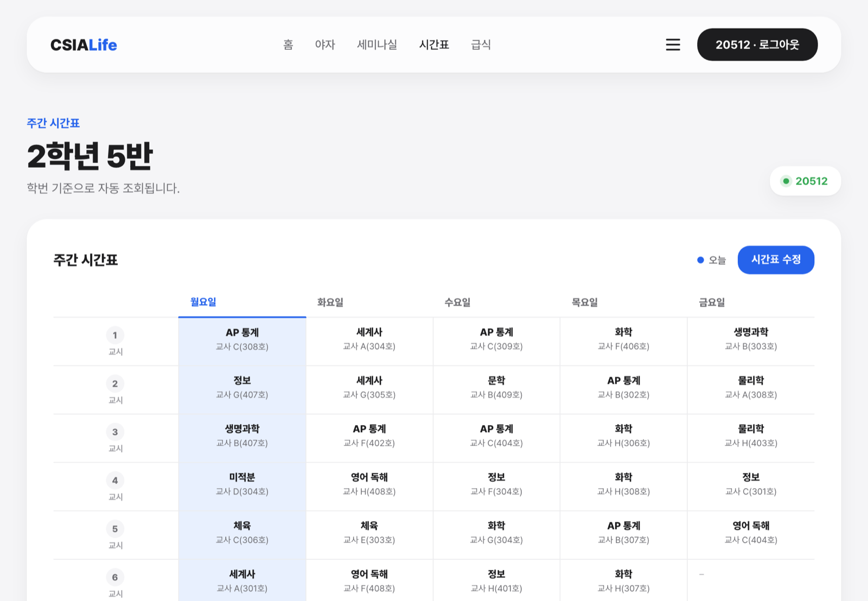The width and height of the screenshot is (868, 601).
Task: Select the 화요일 column header
Action: 330,302
